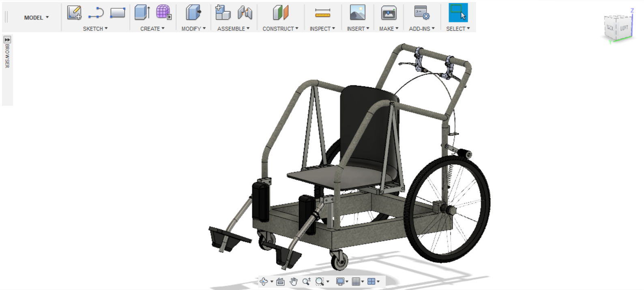Open the INSERT dropdown menu
This screenshot has height=290, width=644.
click(358, 29)
